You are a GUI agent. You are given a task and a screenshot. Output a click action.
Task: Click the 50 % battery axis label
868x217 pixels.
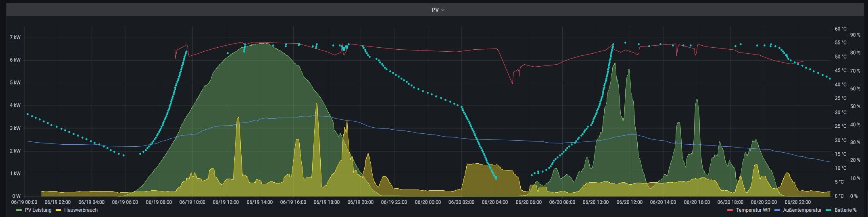pyautogui.click(x=855, y=107)
